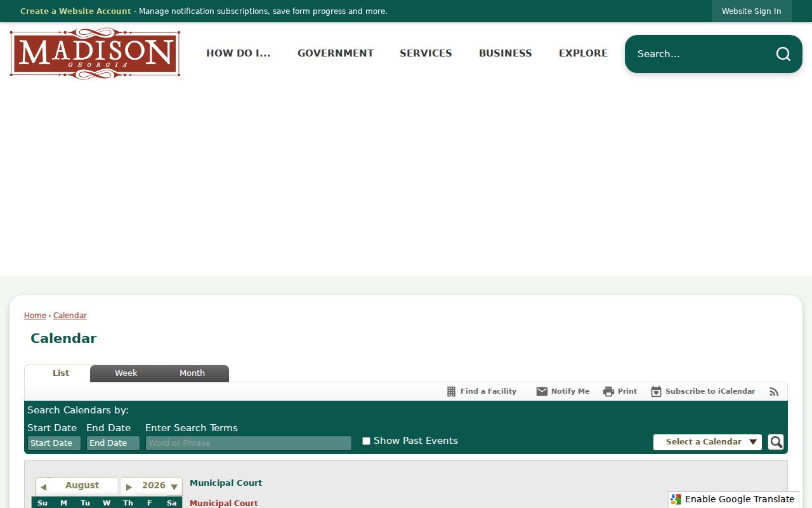
Task: Open Notify Me
Action: tap(563, 392)
